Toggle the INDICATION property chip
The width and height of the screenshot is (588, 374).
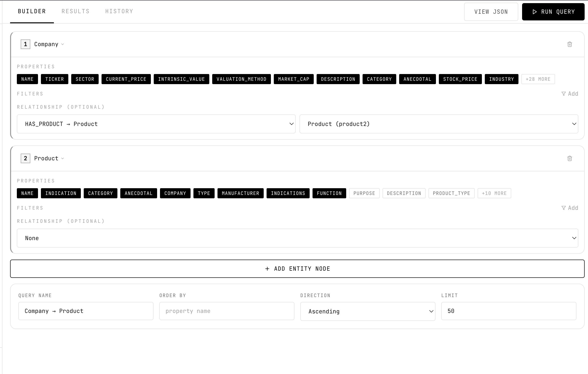coord(61,193)
